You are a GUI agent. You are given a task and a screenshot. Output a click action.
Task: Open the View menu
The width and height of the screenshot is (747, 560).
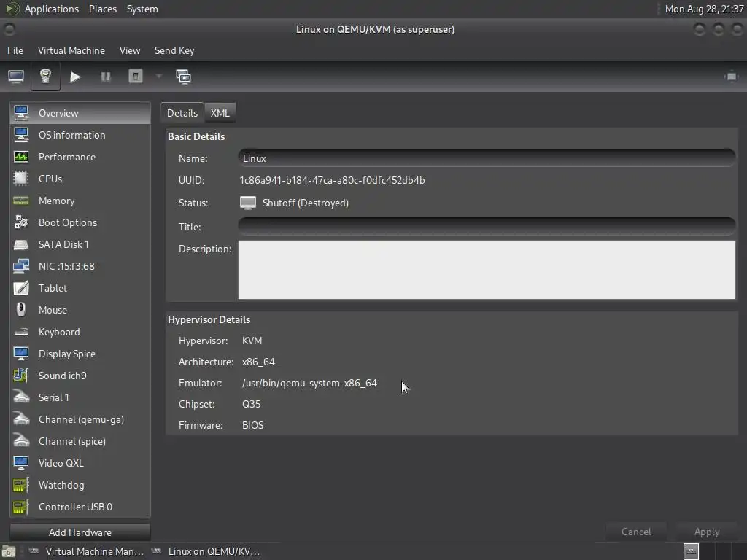[x=130, y=50]
